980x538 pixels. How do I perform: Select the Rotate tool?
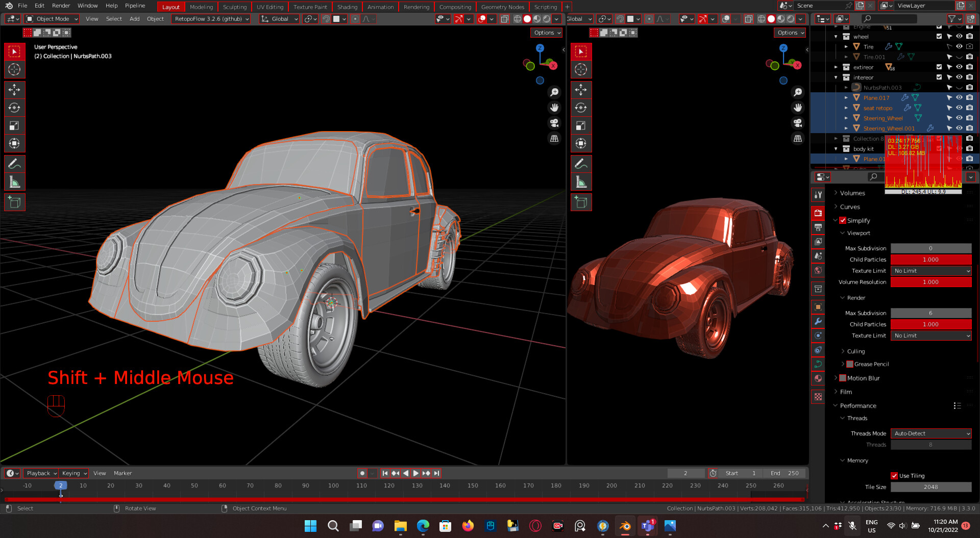14,107
